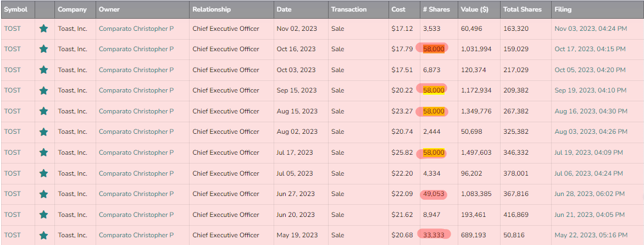Click the star icon in the Jul 17, 2023 row
This screenshot has width=644, height=245.
coord(43,153)
